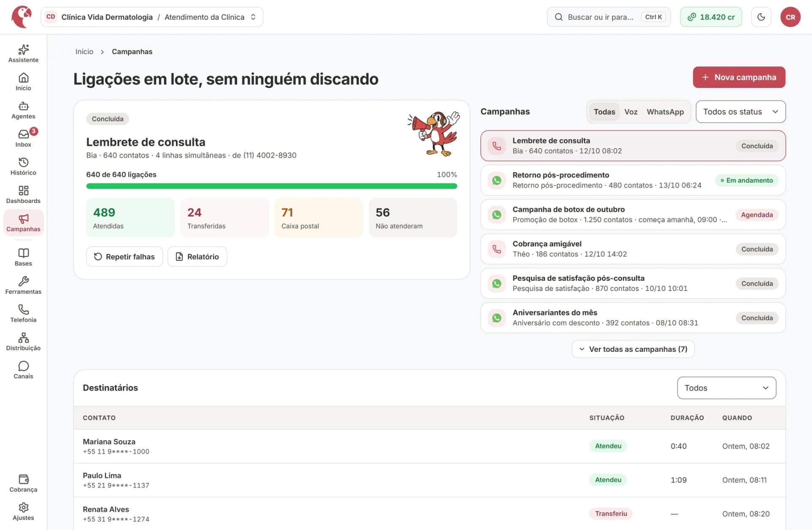The width and height of the screenshot is (812, 530).
Task: Click the Repetir falhas button
Action: tap(124, 257)
